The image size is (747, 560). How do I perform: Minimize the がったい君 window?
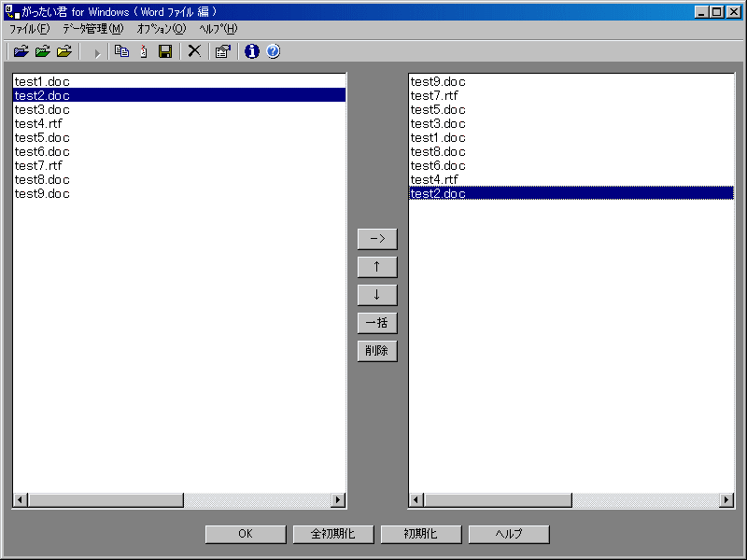pyautogui.click(x=701, y=12)
